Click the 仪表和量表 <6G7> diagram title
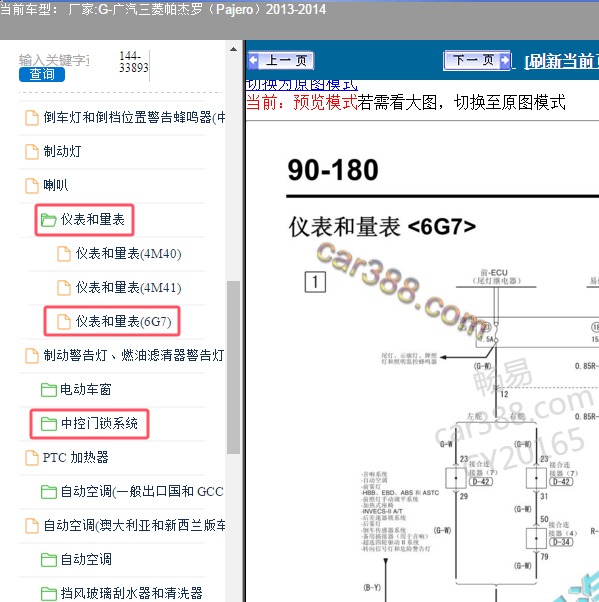This screenshot has width=599, height=602. [382, 227]
